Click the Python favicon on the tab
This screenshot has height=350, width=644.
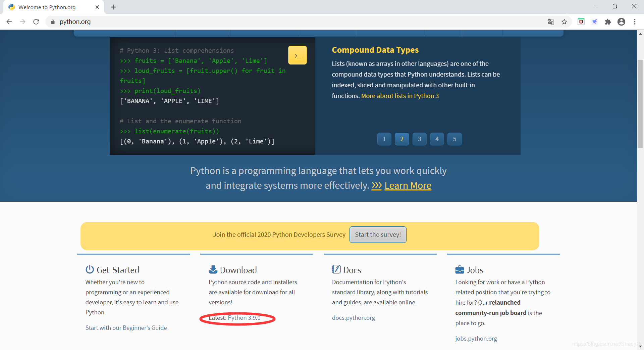[12, 7]
